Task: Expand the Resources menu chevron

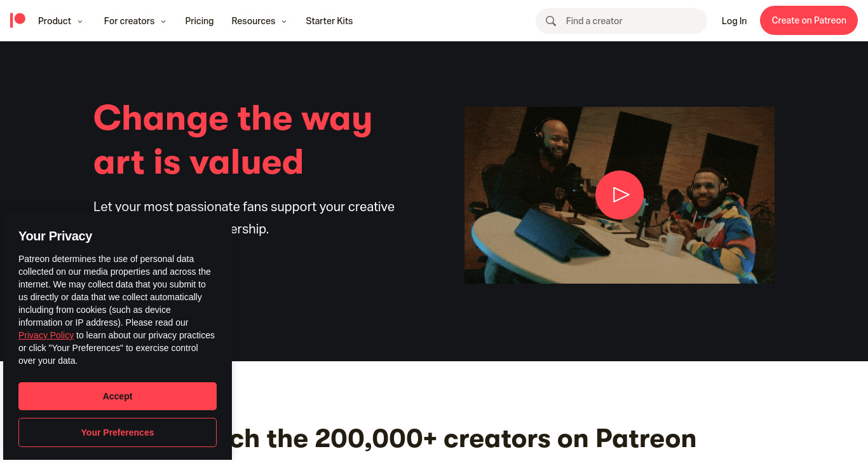Action: coord(284,22)
